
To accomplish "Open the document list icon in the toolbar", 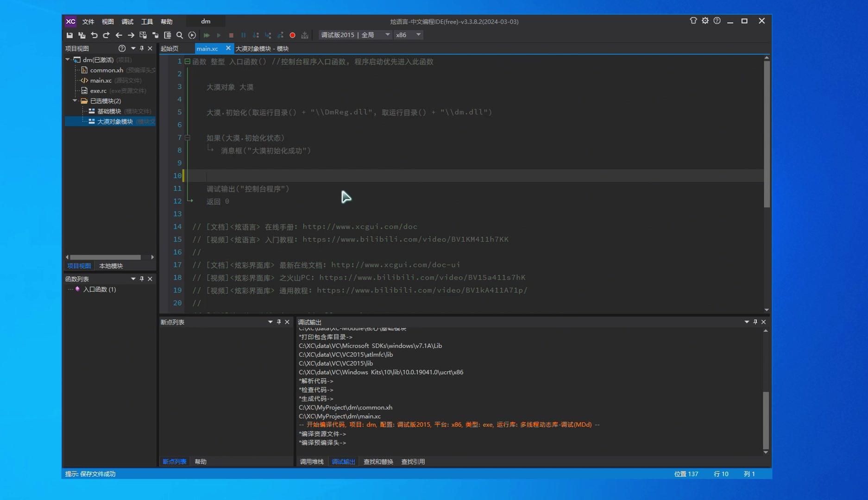I will (168, 35).
